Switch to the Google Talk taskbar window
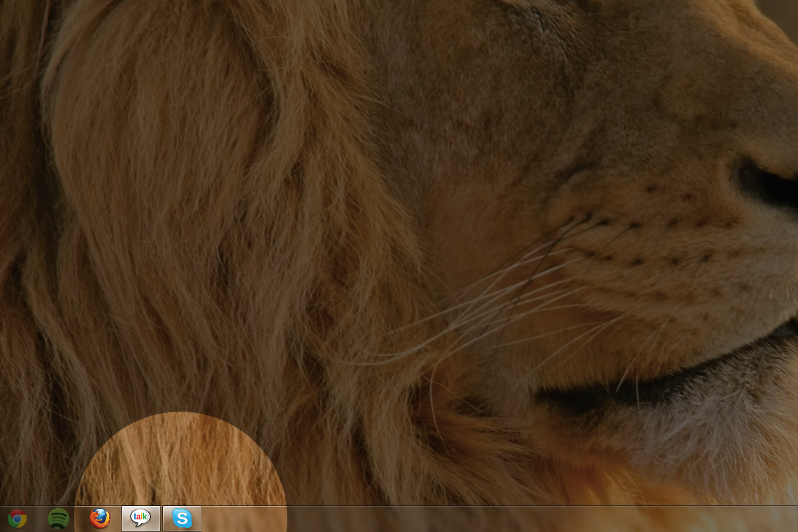The image size is (798, 532). [x=141, y=519]
